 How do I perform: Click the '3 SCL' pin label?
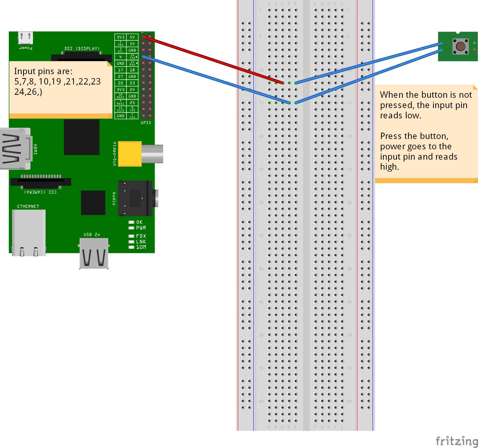click(121, 50)
